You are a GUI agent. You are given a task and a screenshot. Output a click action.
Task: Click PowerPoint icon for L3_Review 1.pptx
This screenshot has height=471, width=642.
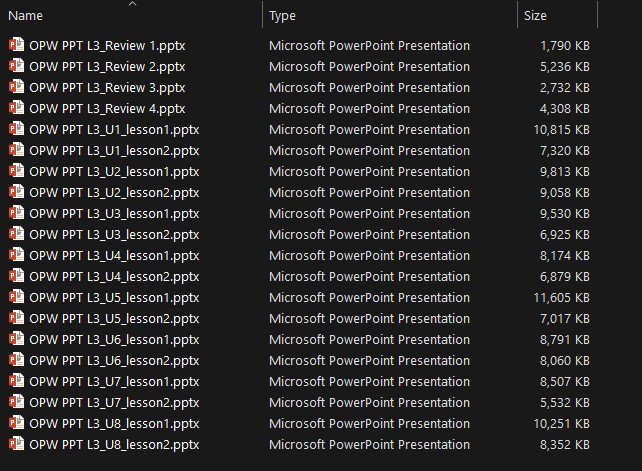16,45
